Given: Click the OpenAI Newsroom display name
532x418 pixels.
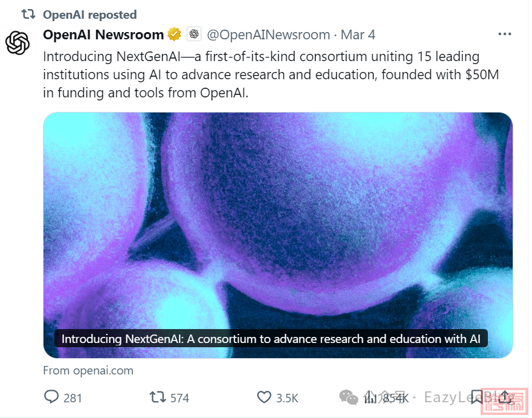Looking at the screenshot, I should [103, 34].
